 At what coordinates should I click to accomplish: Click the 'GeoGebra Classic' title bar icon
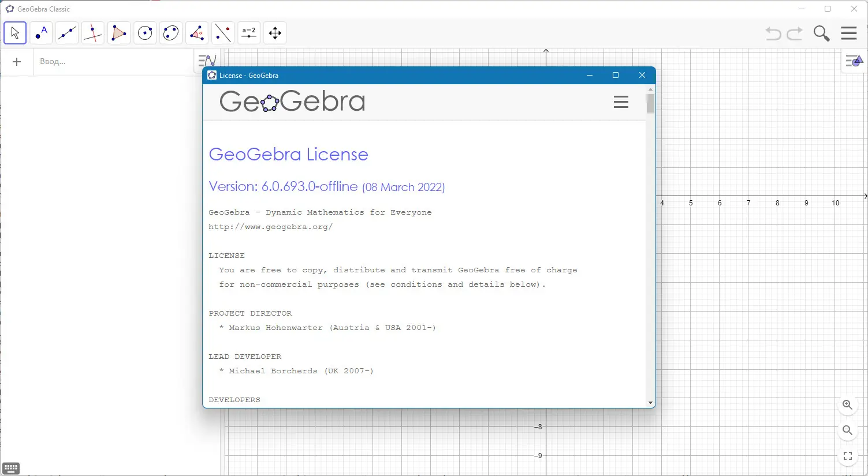pos(10,9)
